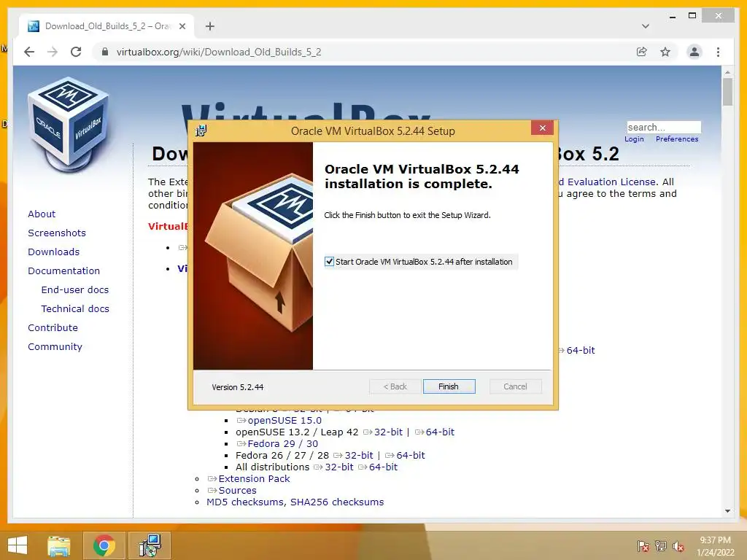Open File Explorer from taskbar

click(58, 545)
